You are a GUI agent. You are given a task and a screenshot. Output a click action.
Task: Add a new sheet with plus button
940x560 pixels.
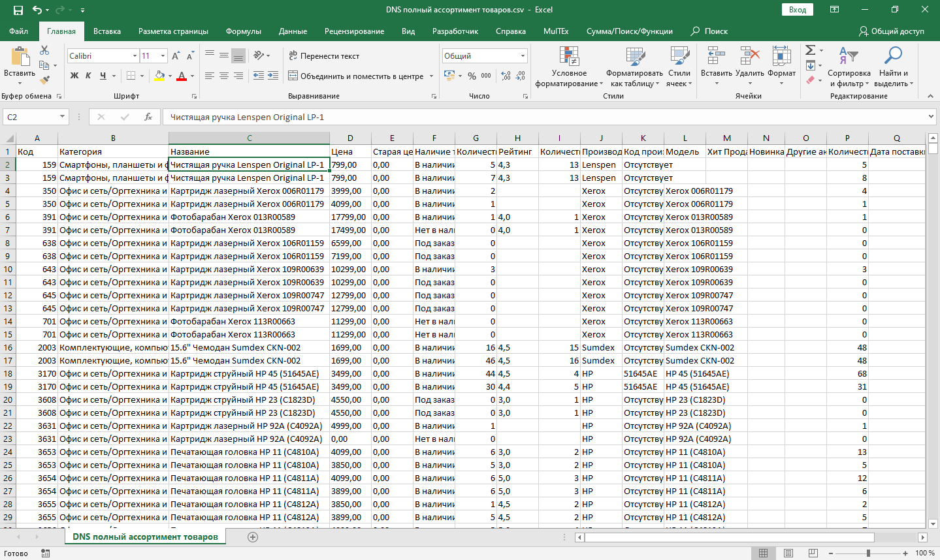coord(253,537)
